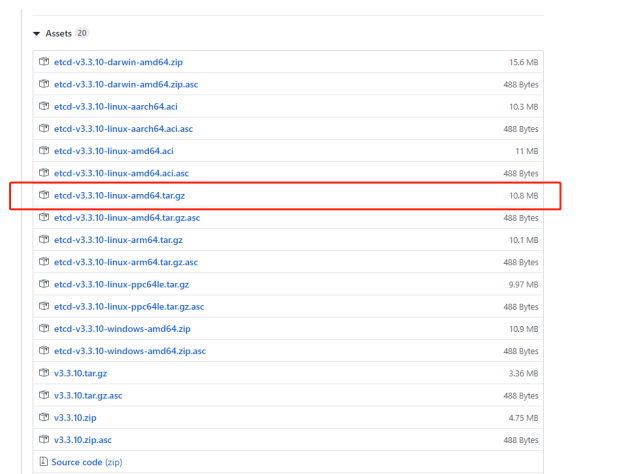Click package icon beside v3.3.10.tar.gz
Screen dimensions: 625x474
44,373
